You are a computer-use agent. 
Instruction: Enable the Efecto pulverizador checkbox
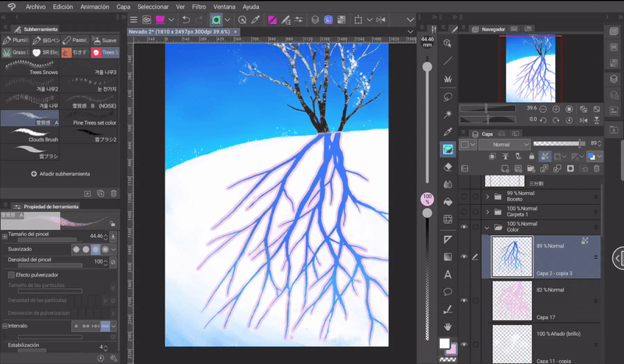click(x=11, y=274)
